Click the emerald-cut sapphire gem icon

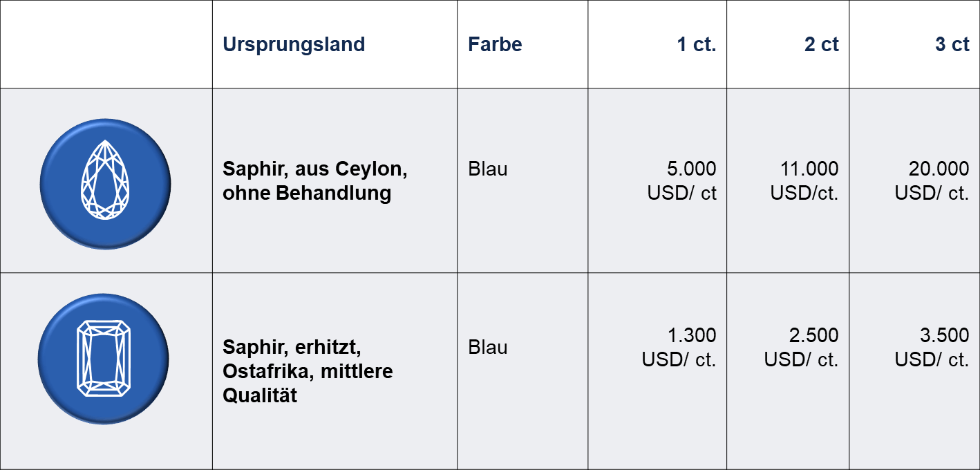[104, 359]
